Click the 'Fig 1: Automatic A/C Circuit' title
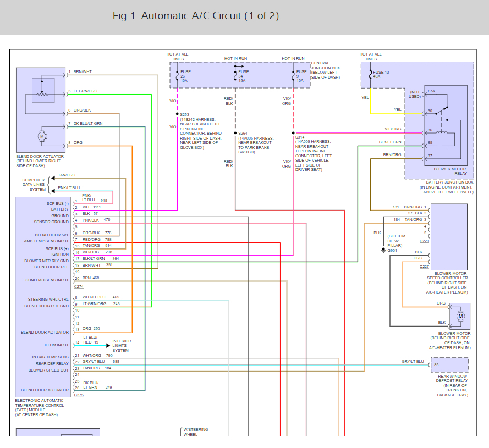489x448 pixels. tap(195, 15)
